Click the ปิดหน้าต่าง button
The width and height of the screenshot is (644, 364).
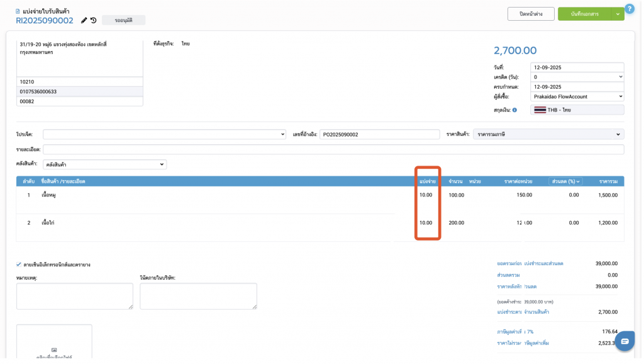[x=531, y=14]
